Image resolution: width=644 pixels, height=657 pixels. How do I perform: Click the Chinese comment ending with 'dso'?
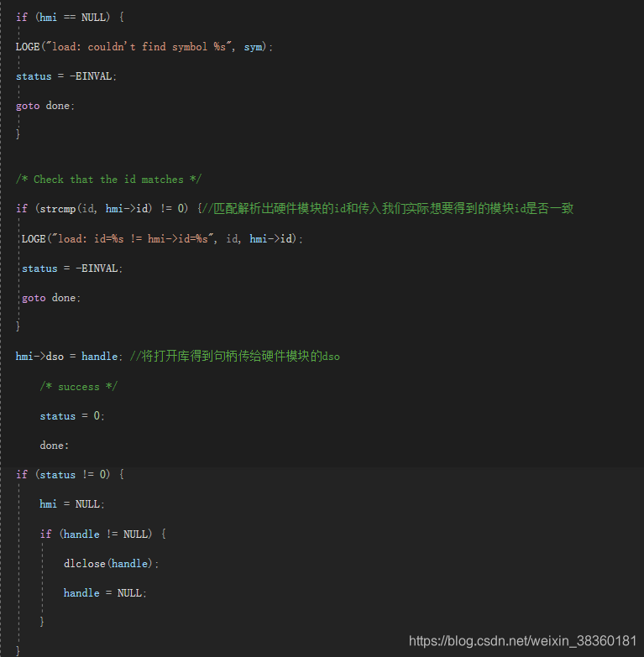point(235,356)
